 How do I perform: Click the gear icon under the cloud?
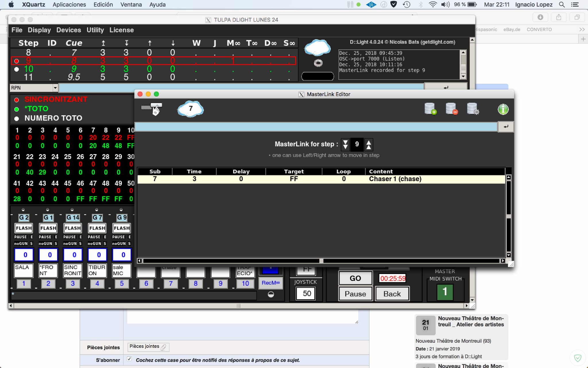click(318, 63)
